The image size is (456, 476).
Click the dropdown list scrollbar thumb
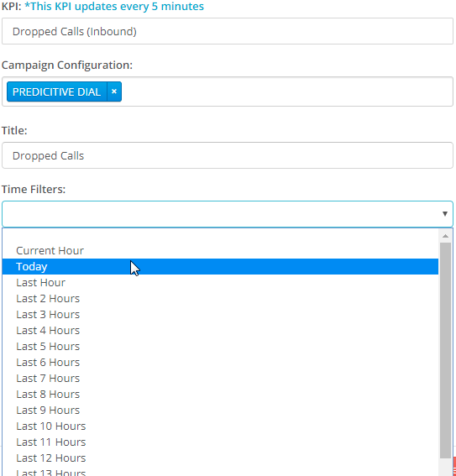pyautogui.click(x=445, y=350)
